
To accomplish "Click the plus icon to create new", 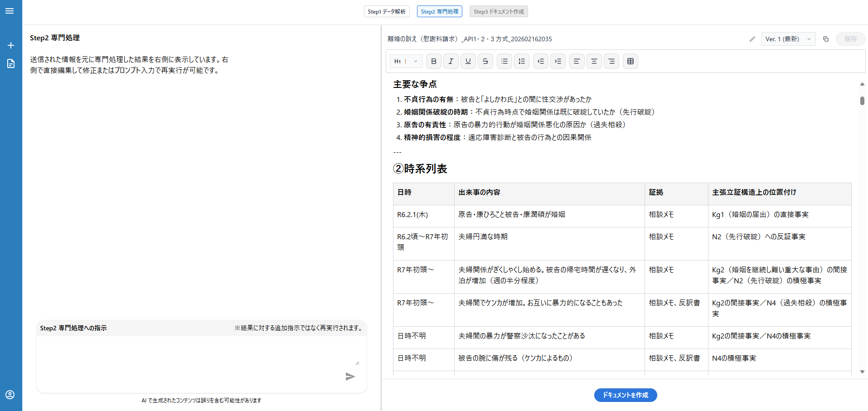I will point(11,45).
